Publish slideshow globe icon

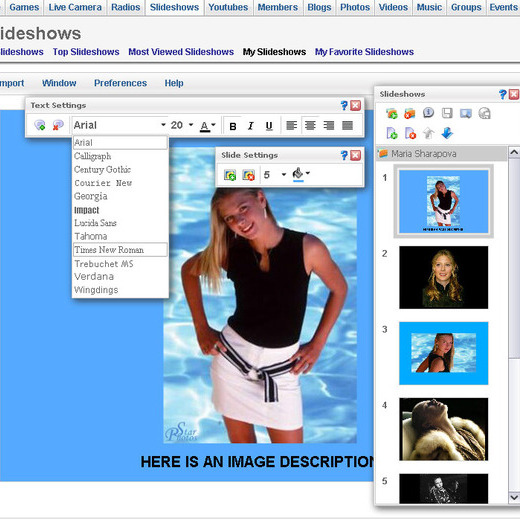(x=484, y=114)
